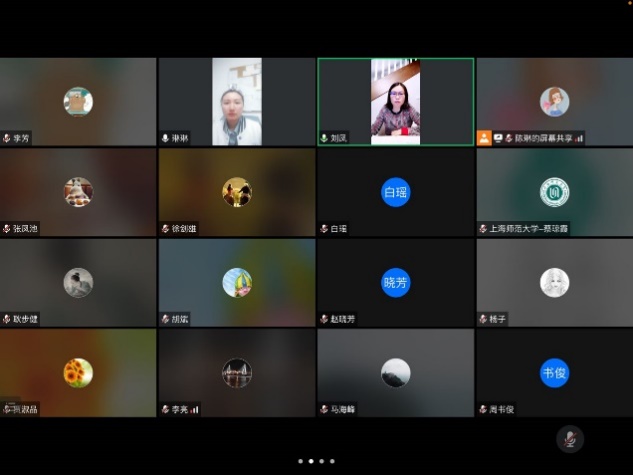Click muted mic icon beside 白瑶
Image resolution: width=633 pixels, height=475 pixels.
click(324, 229)
